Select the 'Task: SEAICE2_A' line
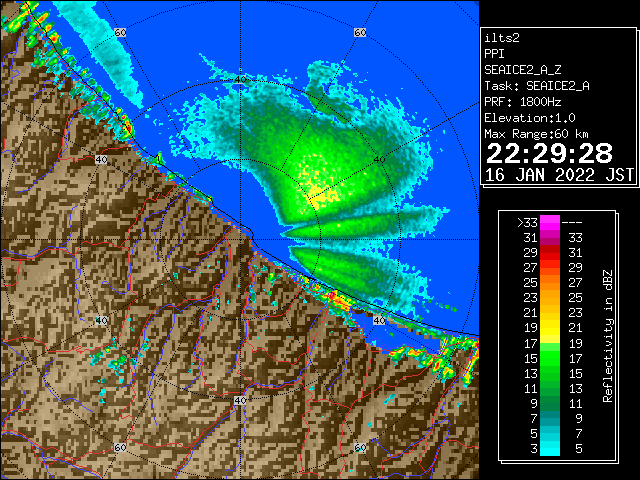The image size is (640, 480). (x=537, y=86)
